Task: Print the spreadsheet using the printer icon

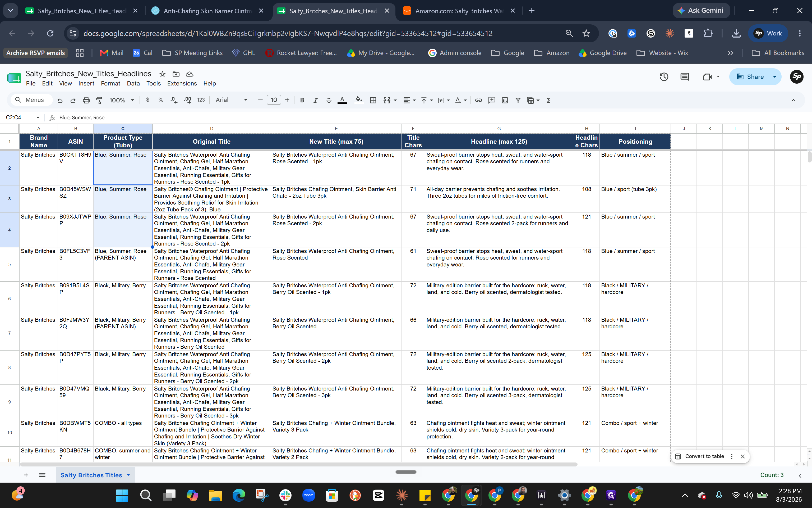Action: [86, 100]
